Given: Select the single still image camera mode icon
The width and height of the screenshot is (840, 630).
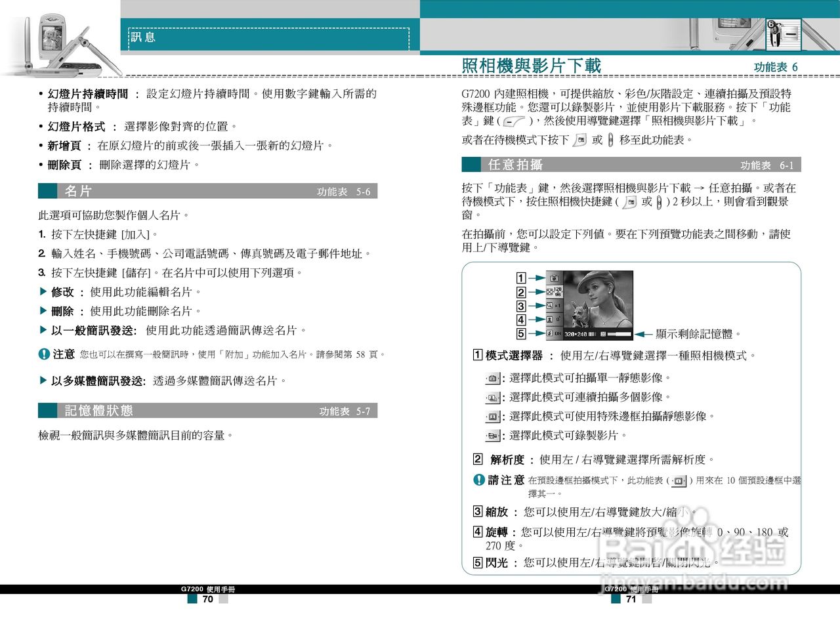Looking at the screenshot, I should (493, 378).
